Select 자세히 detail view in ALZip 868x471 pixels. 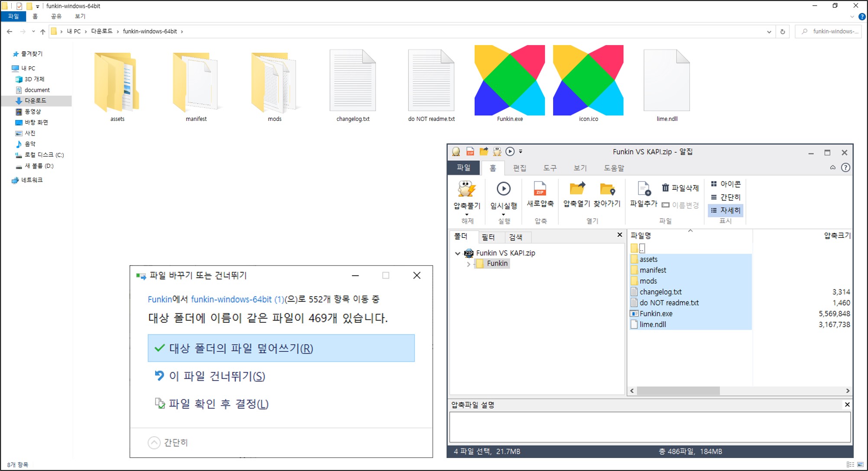[x=726, y=210]
